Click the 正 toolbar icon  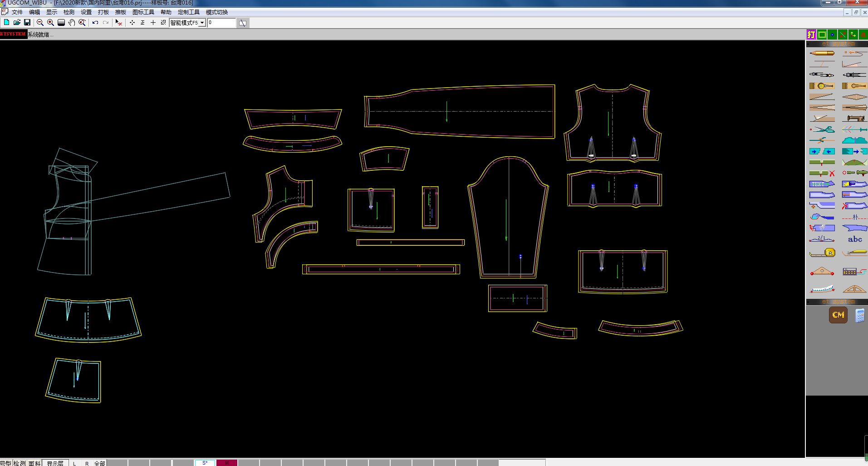[142, 22]
